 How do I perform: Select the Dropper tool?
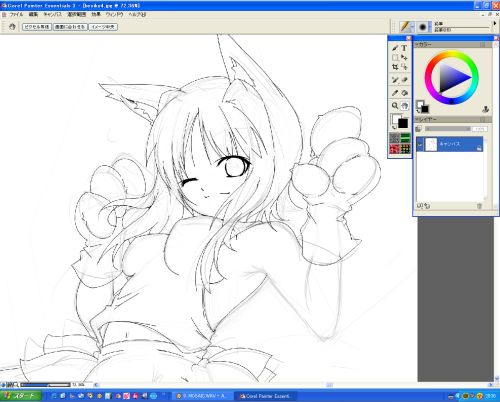point(395,93)
